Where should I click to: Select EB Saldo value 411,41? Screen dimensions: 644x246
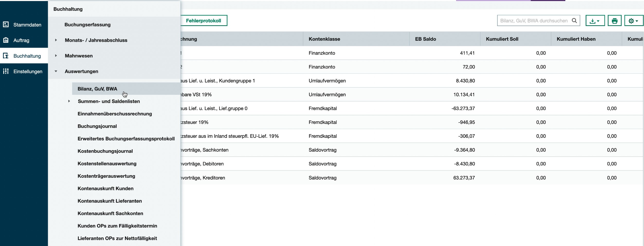click(x=467, y=53)
